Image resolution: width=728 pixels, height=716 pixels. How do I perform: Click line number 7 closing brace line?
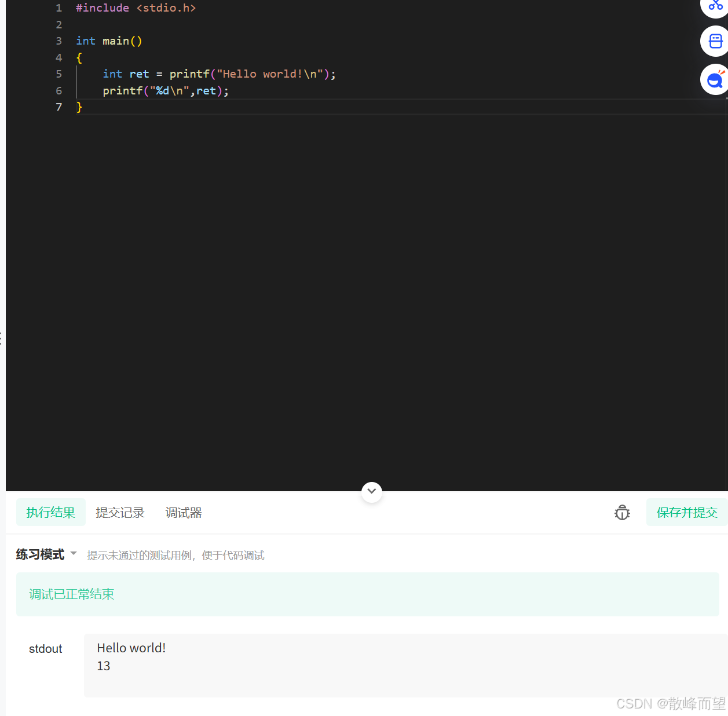coord(58,107)
